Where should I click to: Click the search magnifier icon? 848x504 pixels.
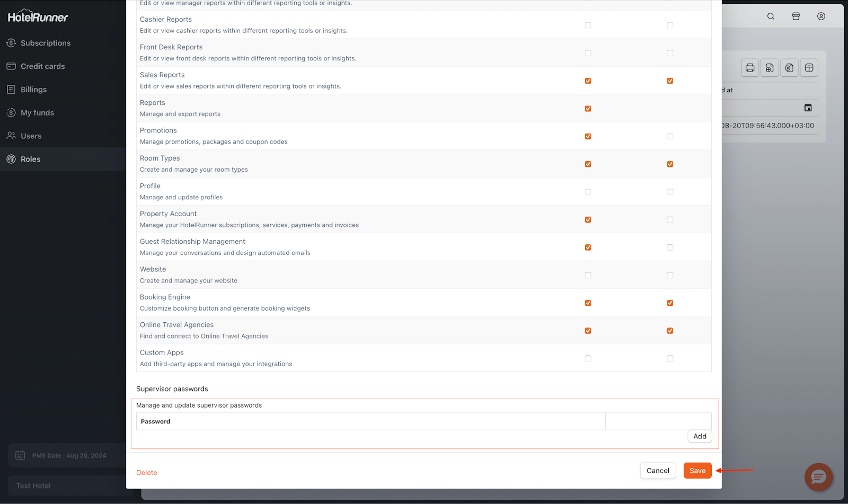[x=771, y=16]
